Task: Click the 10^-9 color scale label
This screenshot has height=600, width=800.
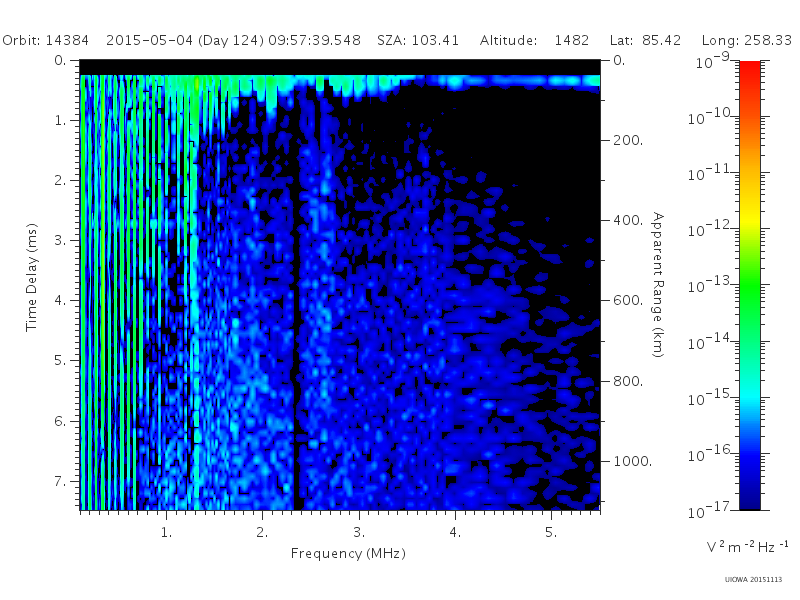Action: [713, 61]
